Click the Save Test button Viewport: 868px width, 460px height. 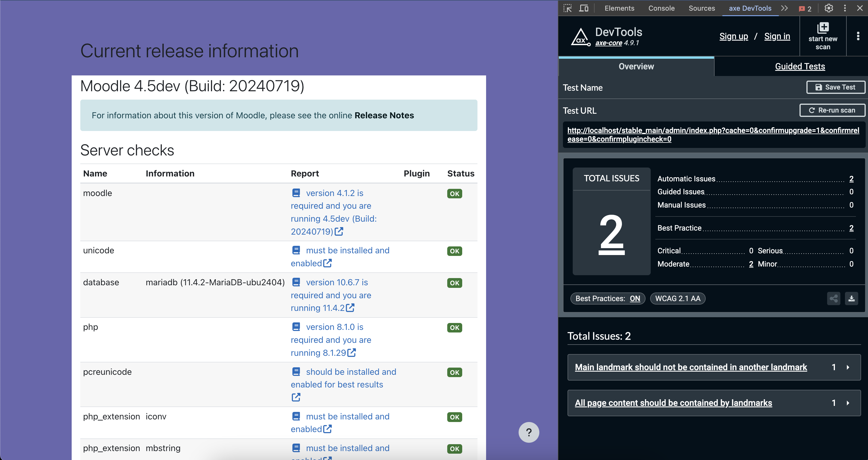pos(835,87)
